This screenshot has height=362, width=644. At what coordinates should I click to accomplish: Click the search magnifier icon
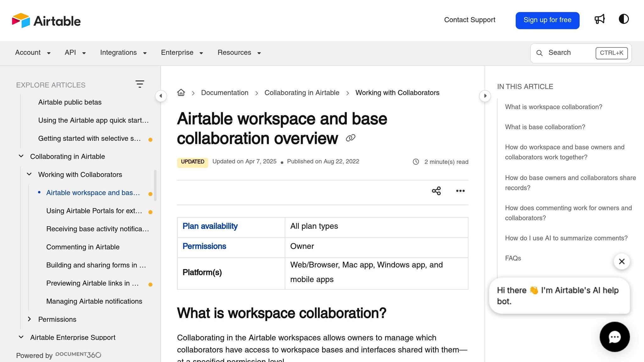click(x=539, y=53)
